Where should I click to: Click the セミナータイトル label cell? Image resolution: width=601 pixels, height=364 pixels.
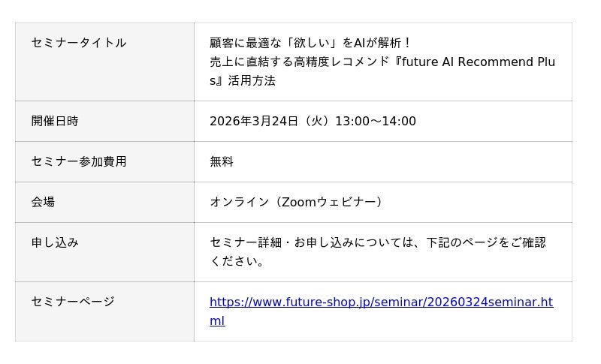tap(79, 43)
